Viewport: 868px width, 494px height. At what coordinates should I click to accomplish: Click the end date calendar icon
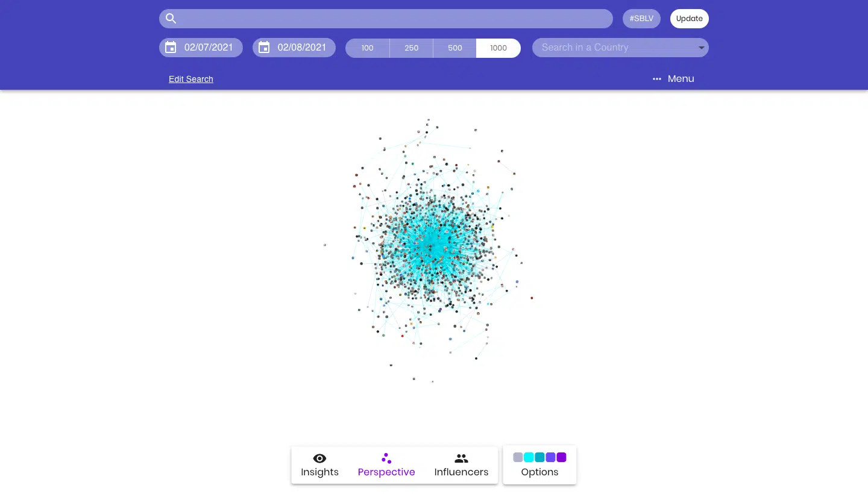click(264, 48)
